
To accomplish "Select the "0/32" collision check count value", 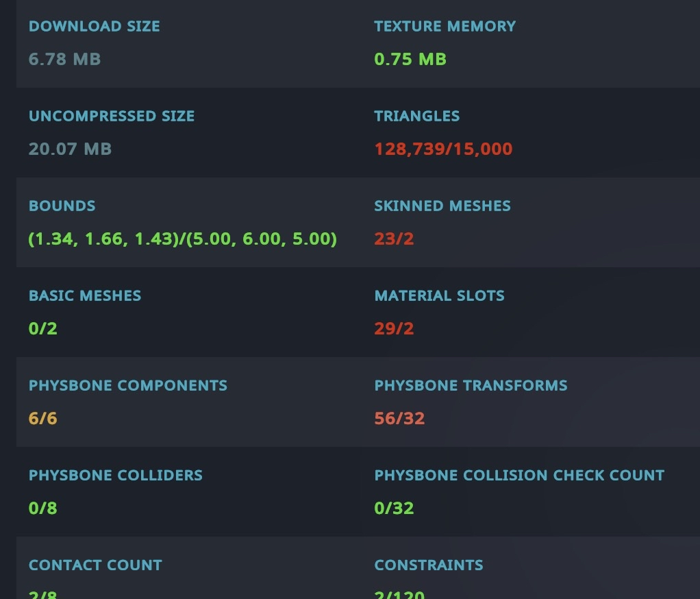I will point(395,509).
